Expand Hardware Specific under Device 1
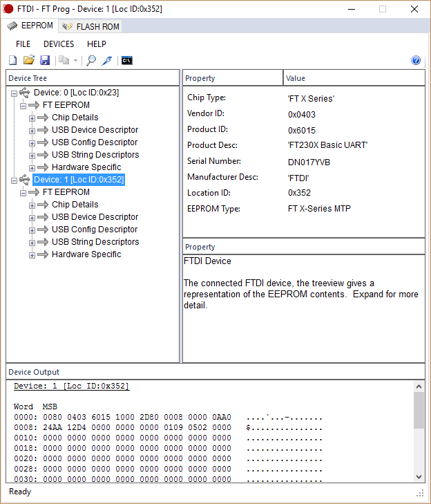The image size is (431, 504). pyautogui.click(x=32, y=255)
